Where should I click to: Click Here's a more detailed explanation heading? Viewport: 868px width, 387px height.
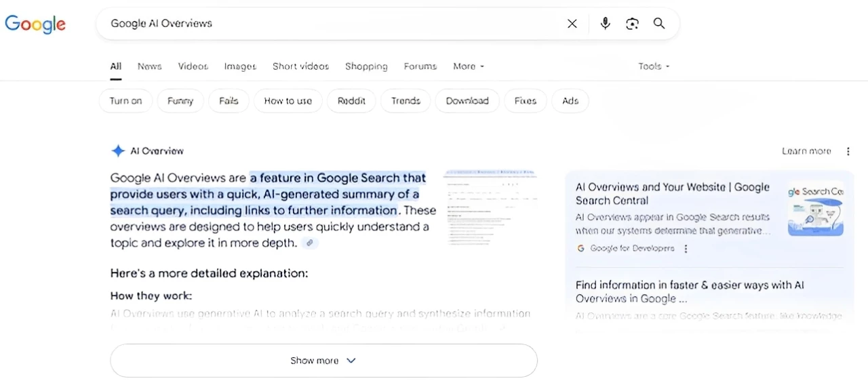tap(209, 274)
